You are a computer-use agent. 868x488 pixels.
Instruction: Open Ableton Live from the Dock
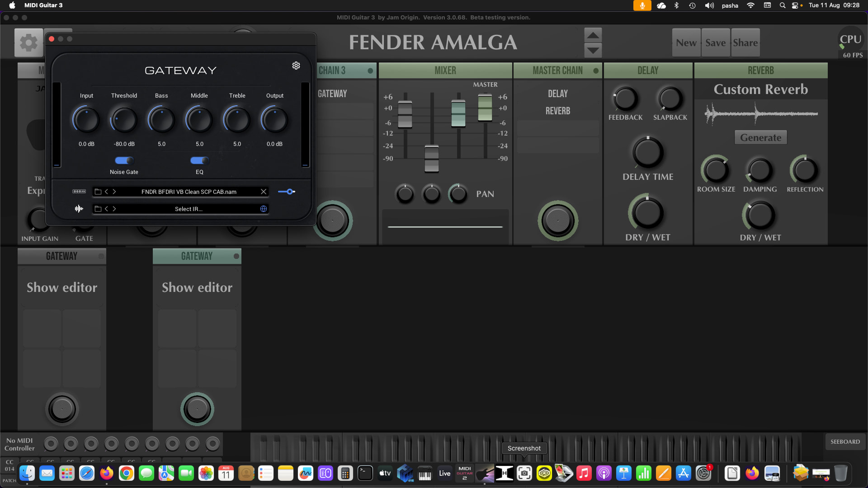tap(445, 473)
